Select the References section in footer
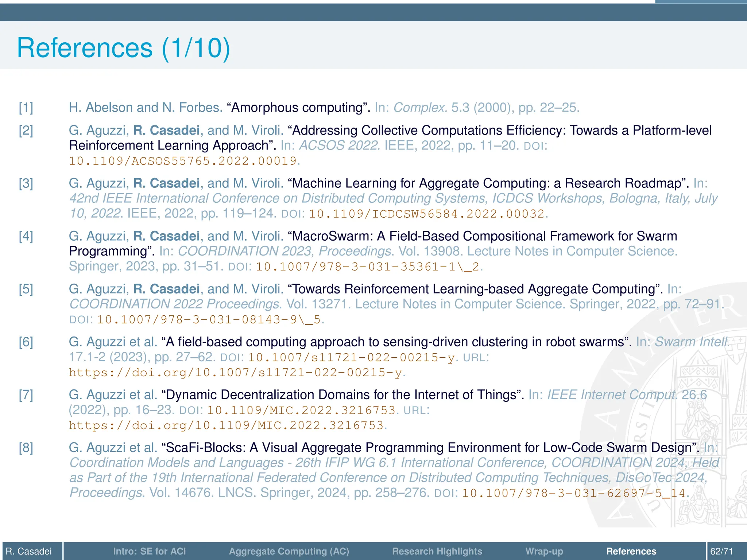747x560 pixels. tap(631, 551)
